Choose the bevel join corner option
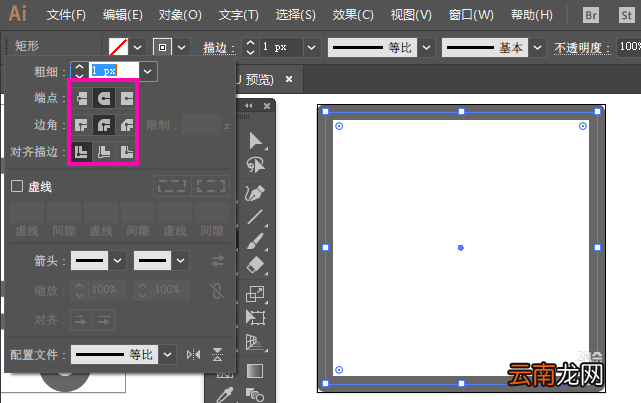The image size is (641, 403). pyautogui.click(x=126, y=125)
